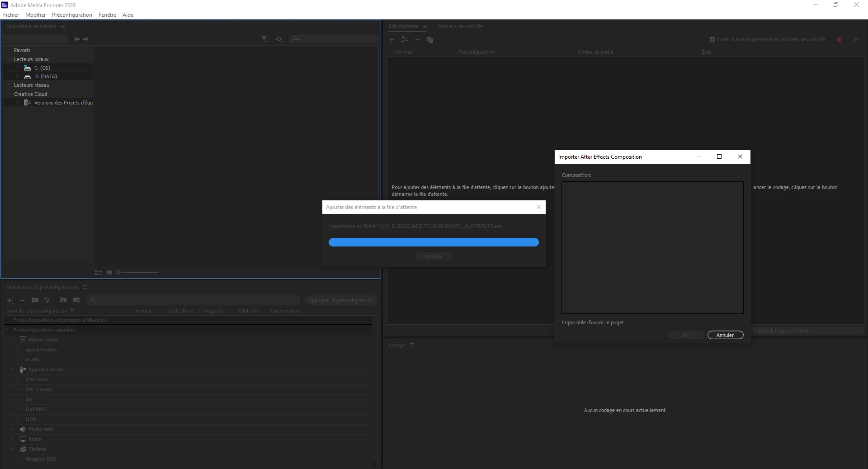The image size is (868, 469).
Task: Expand the Apple ProRes presets
Action: pos(19,350)
